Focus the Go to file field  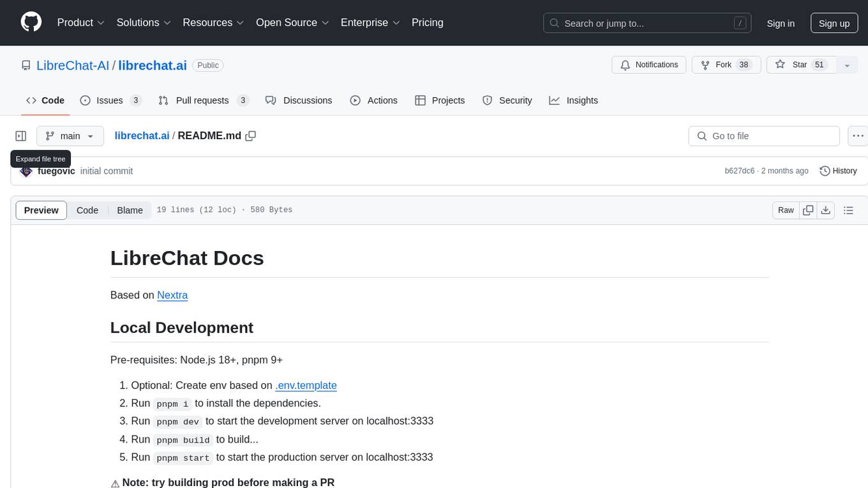[x=764, y=136]
